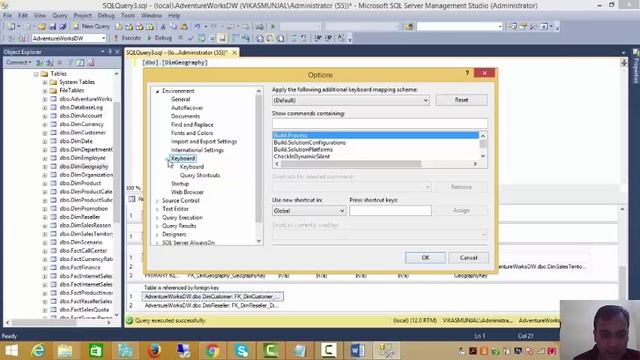
Task: Open Skype from the taskbar
Action: point(241,351)
